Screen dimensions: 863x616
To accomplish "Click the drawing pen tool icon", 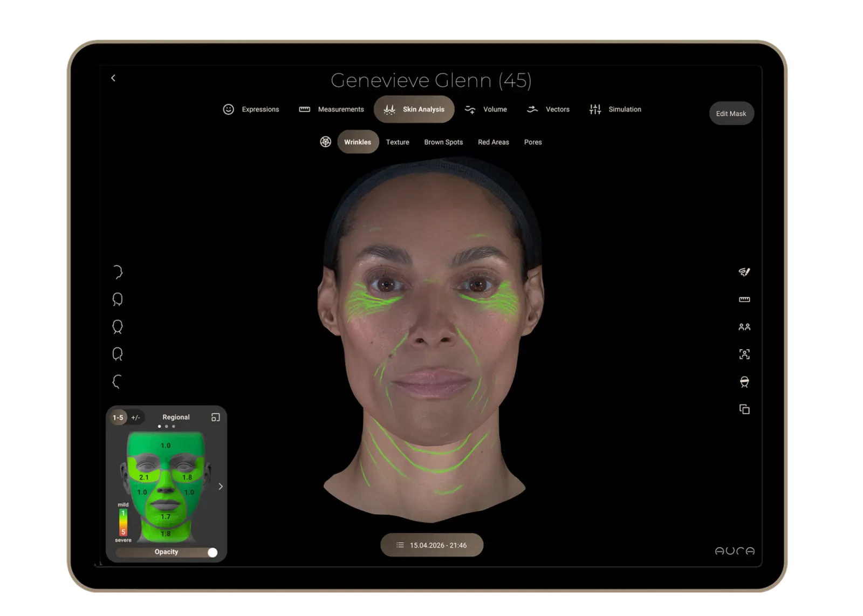I will pos(744,272).
